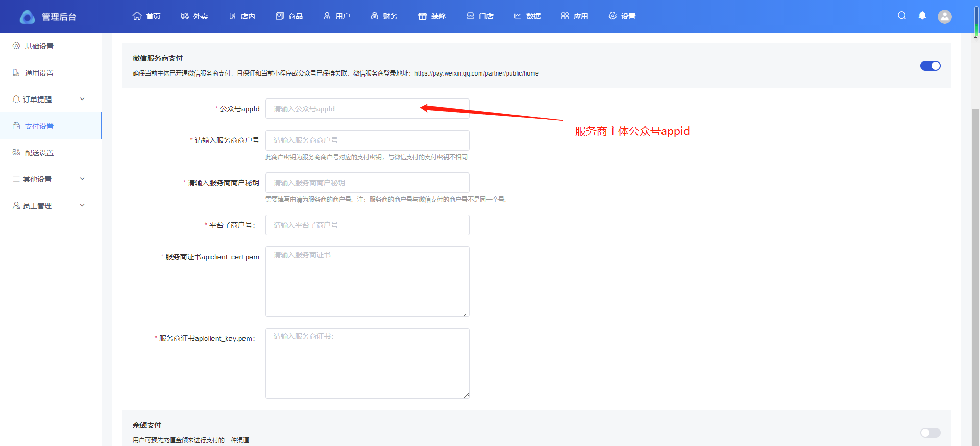Click the 店内 in-store icon

[x=233, y=16]
